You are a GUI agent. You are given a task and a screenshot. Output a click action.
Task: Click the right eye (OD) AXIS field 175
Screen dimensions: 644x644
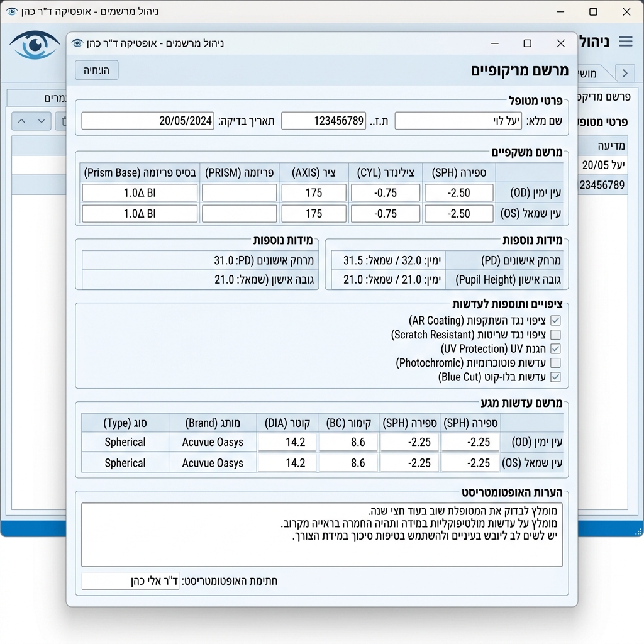point(314,192)
